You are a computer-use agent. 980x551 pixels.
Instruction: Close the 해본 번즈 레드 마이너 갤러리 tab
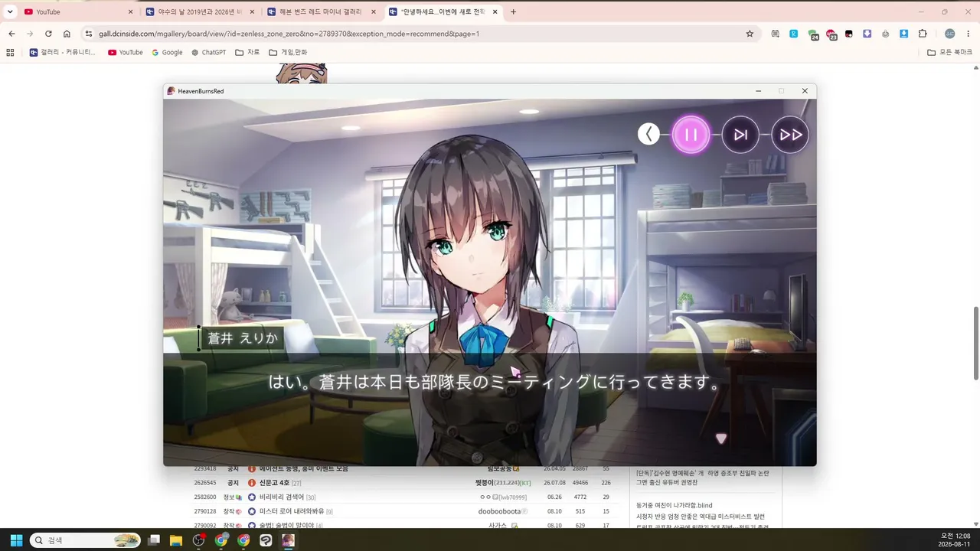(x=374, y=11)
